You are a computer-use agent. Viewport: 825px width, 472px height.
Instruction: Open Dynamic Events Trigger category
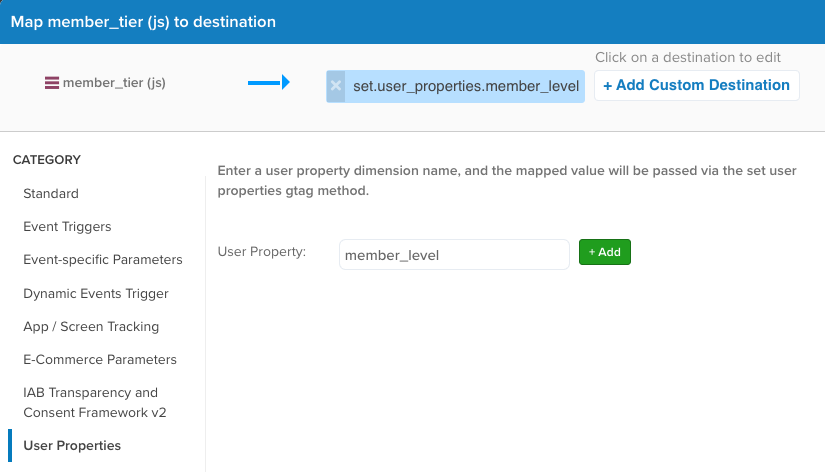point(96,293)
